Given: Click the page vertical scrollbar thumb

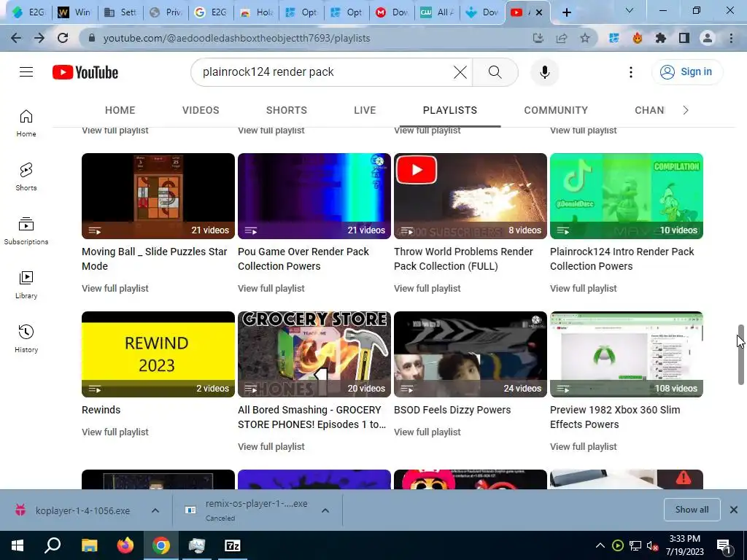Looking at the screenshot, I should (x=741, y=355).
